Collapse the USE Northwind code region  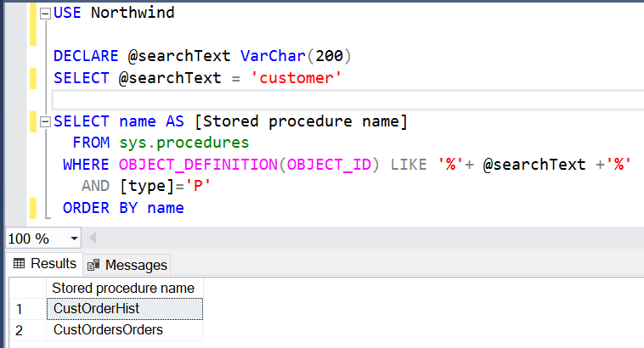pos(45,14)
